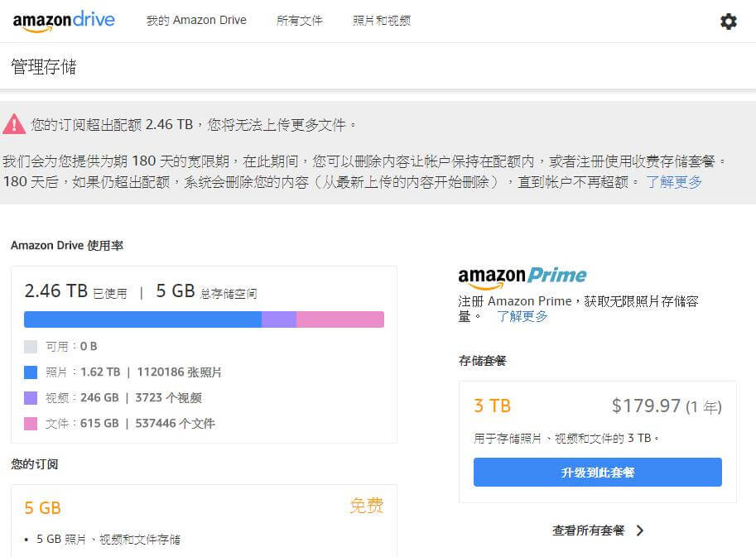Screen dimensions: 756x557
Task: Click the gray available-space legend square
Action: (31, 347)
